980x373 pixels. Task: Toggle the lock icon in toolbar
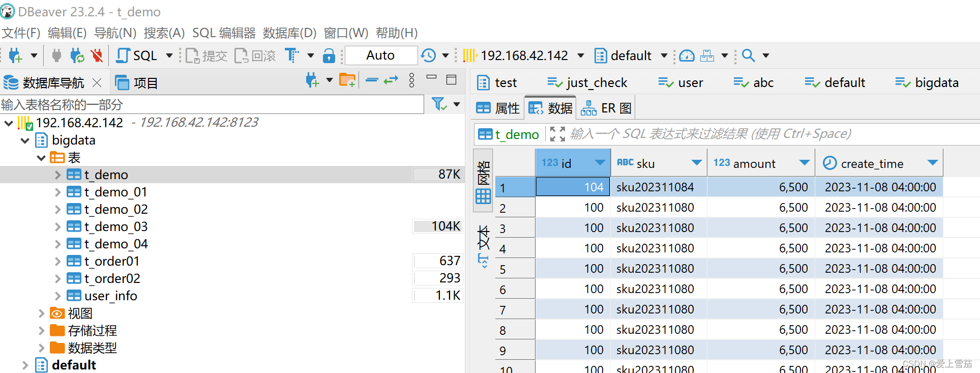tap(329, 55)
